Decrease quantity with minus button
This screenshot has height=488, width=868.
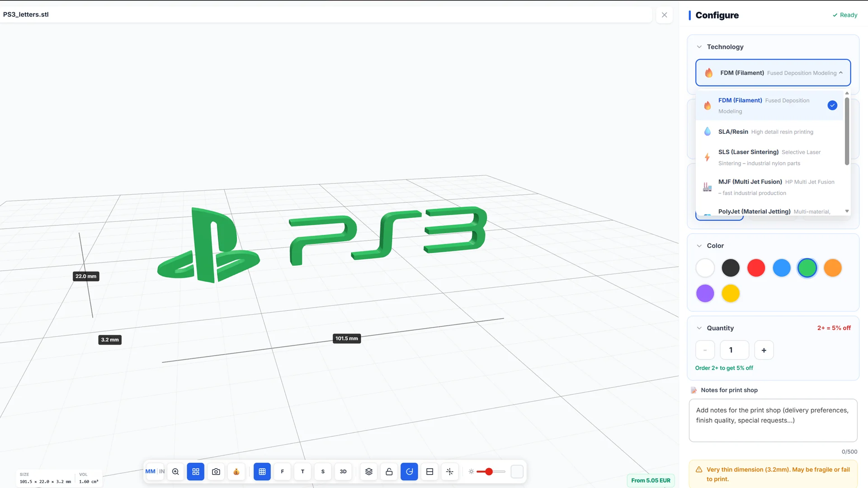pyautogui.click(x=705, y=350)
